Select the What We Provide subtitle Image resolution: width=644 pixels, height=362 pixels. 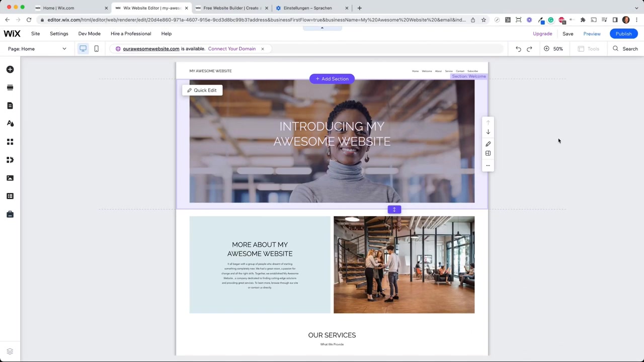[x=332, y=344]
